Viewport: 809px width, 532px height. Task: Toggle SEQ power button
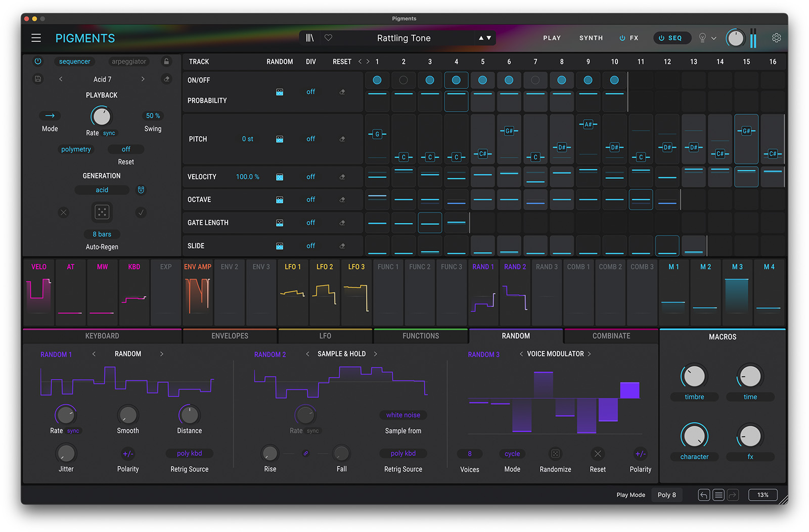pyautogui.click(x=661, y=38)
